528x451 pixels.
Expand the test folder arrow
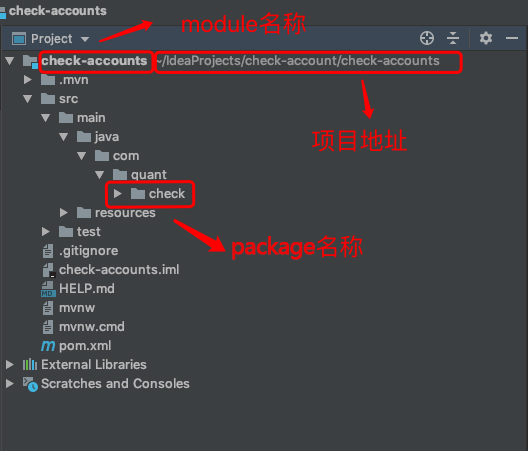(x=45, y=231)
